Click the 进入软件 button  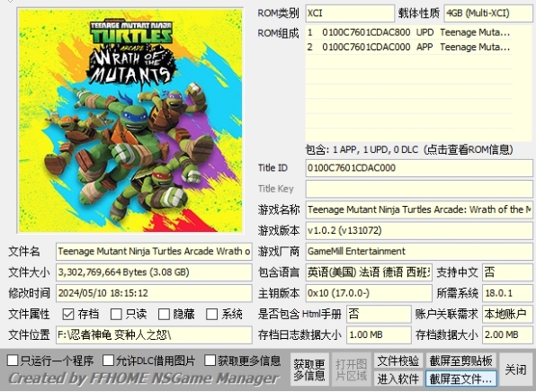tap(398, 379)
